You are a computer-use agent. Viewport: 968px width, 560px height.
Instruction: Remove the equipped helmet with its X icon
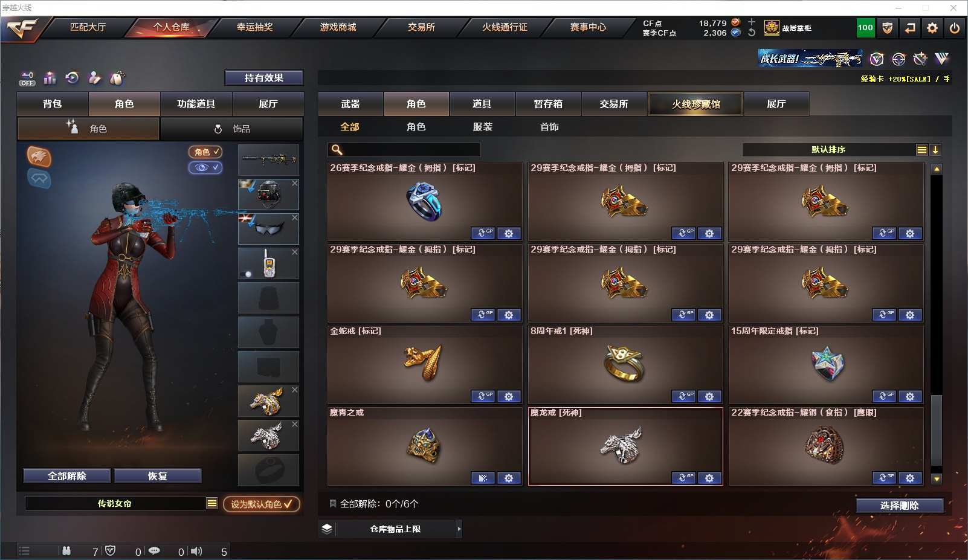(295, 183)
